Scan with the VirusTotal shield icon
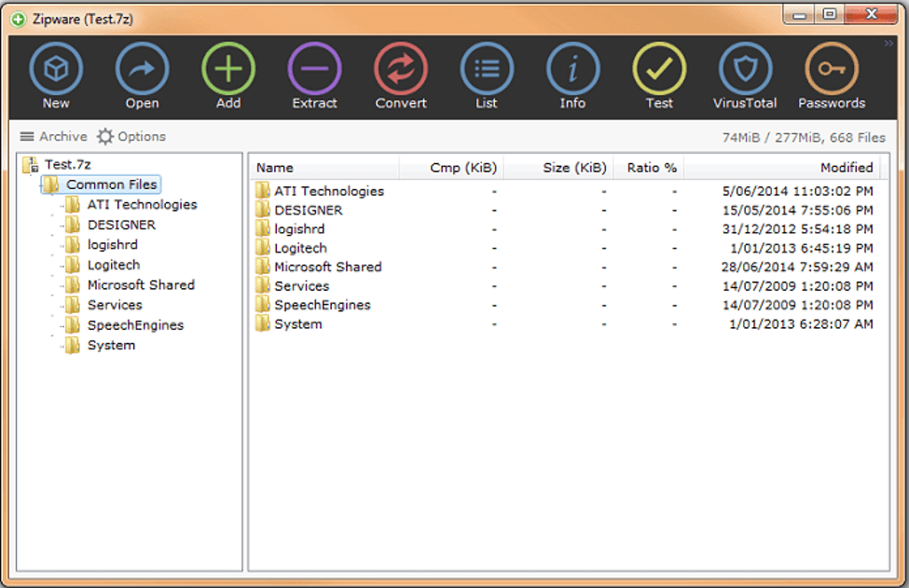The width and height of the screenshot is (909, 588). click(x=745, y=70)
